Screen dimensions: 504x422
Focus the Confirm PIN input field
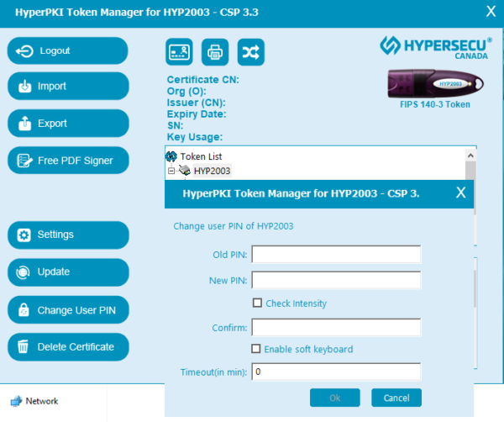click(336, 328)
